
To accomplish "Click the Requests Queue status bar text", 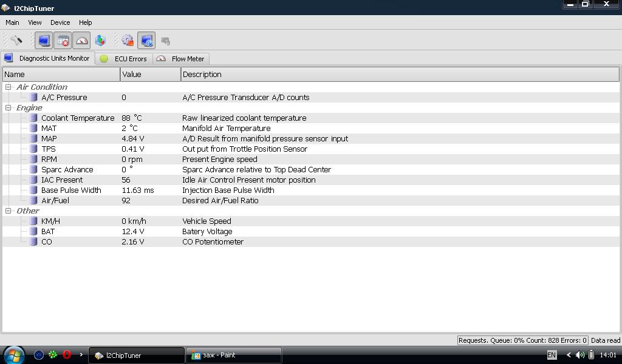I will point(522,340).
